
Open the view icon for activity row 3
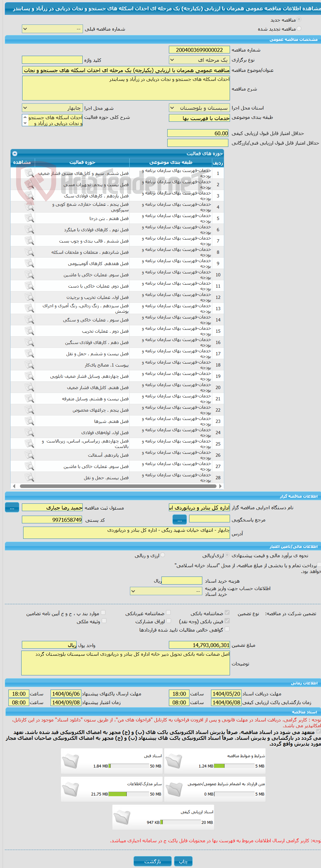tap(30, 196)
